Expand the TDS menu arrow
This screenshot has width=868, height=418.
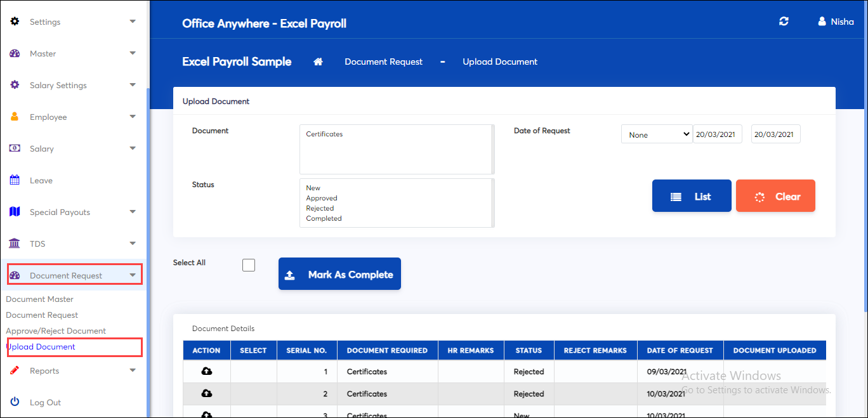click(x=133, y=244)
